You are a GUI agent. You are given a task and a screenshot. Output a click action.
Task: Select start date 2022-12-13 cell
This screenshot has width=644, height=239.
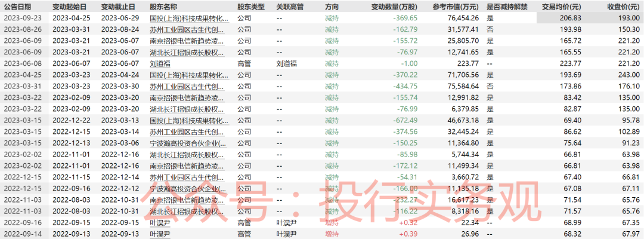click(x=72, y=143)
